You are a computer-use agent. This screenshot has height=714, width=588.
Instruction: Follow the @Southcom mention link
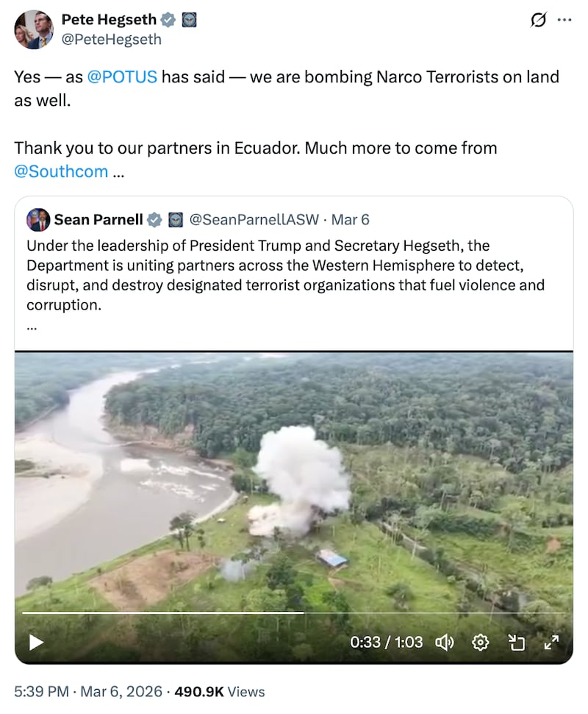pos(61,172)
